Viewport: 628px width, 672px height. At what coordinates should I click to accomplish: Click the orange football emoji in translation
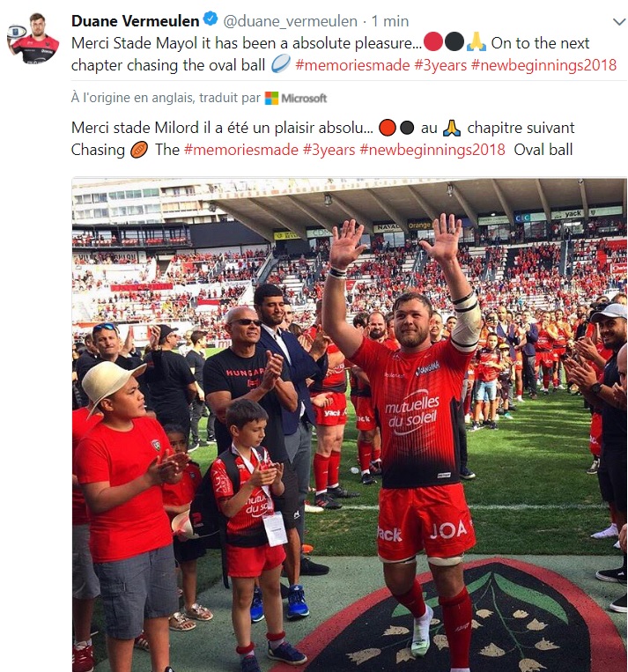[139, 150]
